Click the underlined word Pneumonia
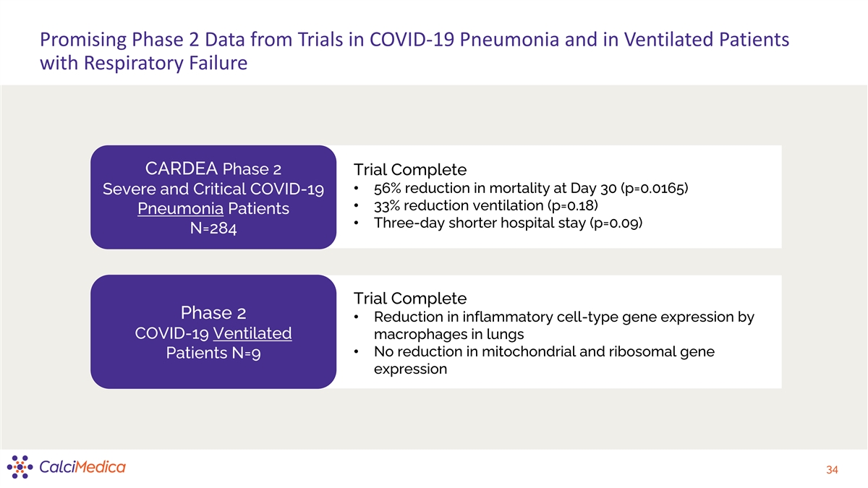The width and height of the screenshot is (868, 488). (179, 209)
